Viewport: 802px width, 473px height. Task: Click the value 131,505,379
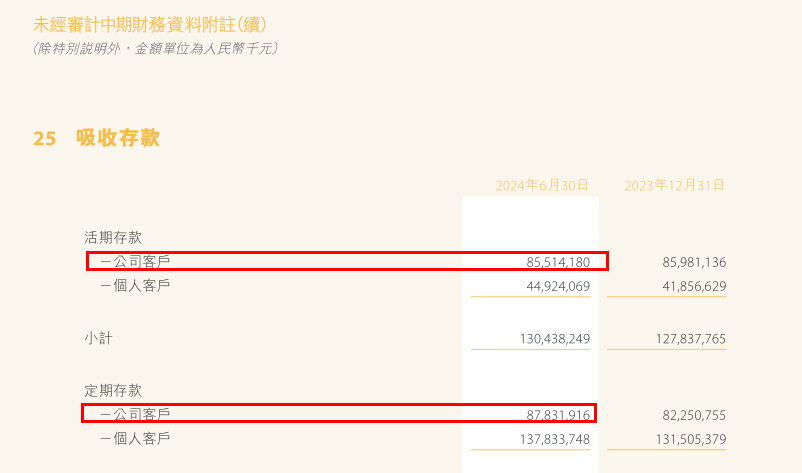690,439
